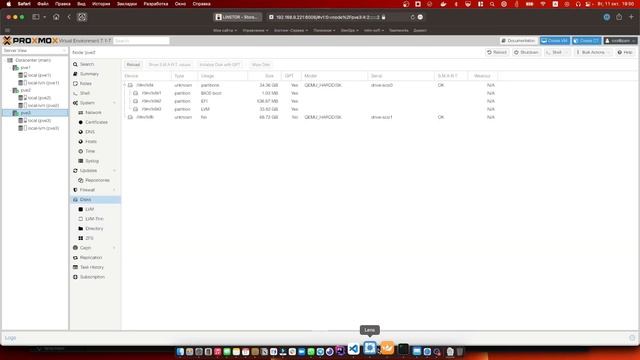640x360 pixels.
Task: Collapse the Updates menu group arrow
Action: click(114, 171)
